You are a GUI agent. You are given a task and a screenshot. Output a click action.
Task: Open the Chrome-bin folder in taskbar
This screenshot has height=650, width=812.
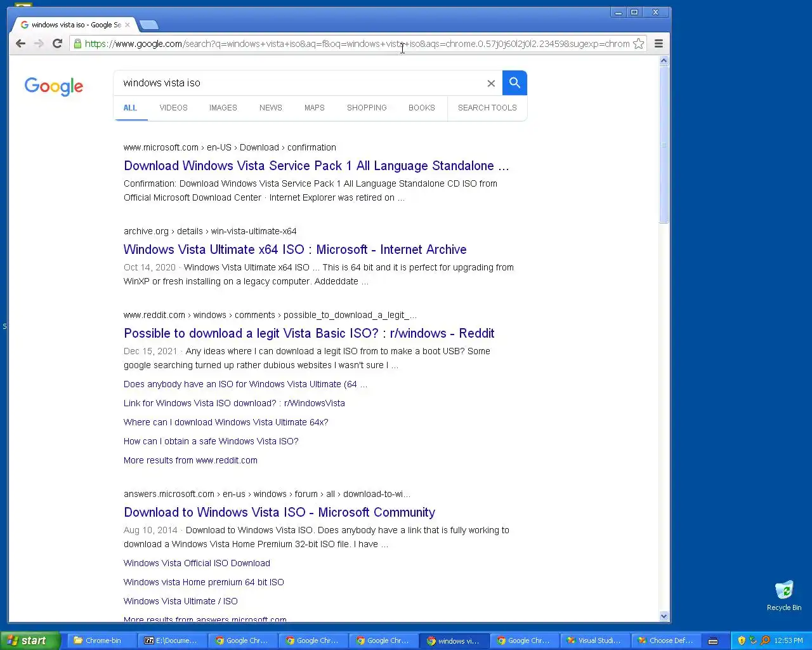[102, 640]
